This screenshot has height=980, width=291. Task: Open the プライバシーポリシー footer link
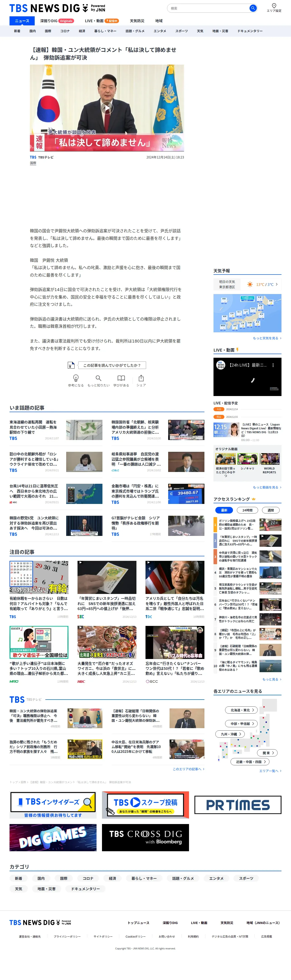[67, 936]
